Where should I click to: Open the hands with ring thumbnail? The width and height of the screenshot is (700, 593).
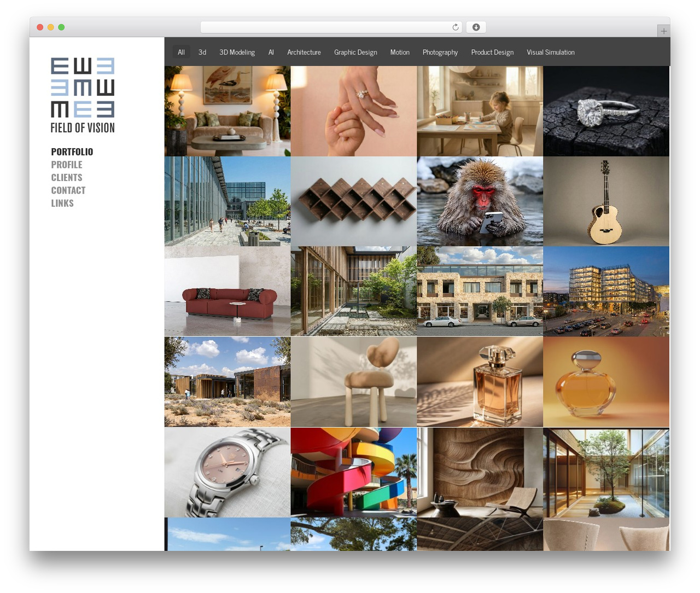point(354,111)
